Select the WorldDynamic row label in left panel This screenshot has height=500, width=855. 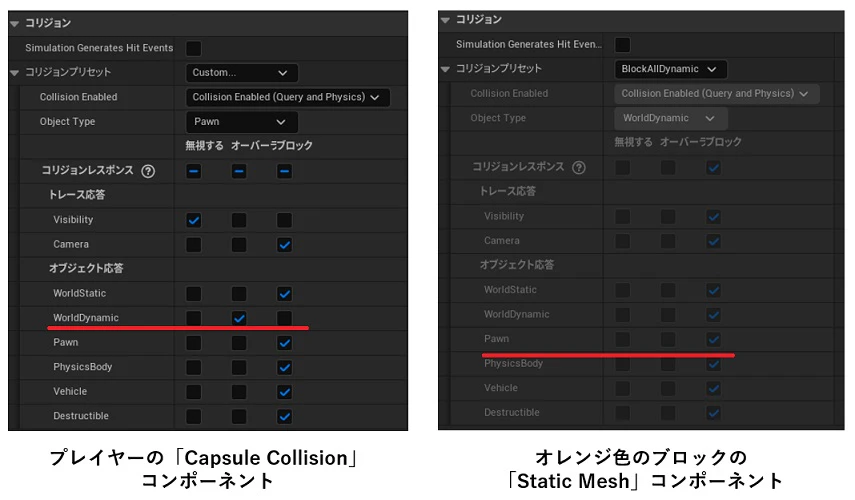coord(86,318)
